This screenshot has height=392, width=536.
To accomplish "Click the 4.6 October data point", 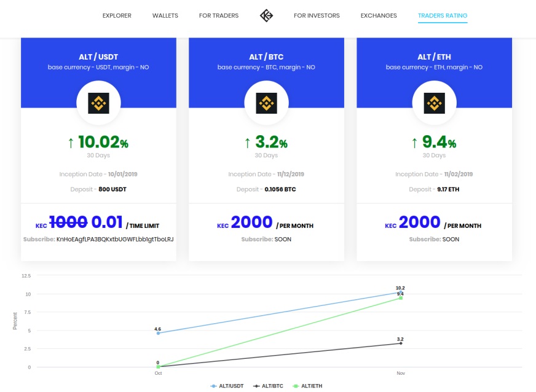I will 158,333.
